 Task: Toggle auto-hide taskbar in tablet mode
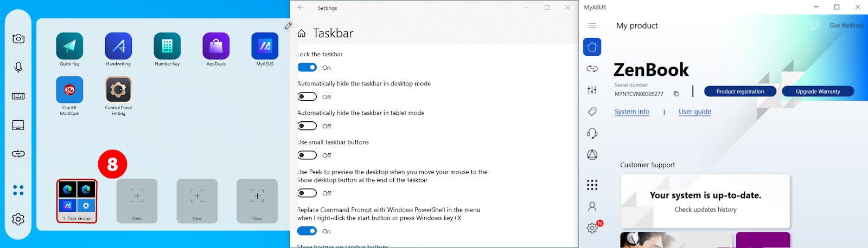307,126
